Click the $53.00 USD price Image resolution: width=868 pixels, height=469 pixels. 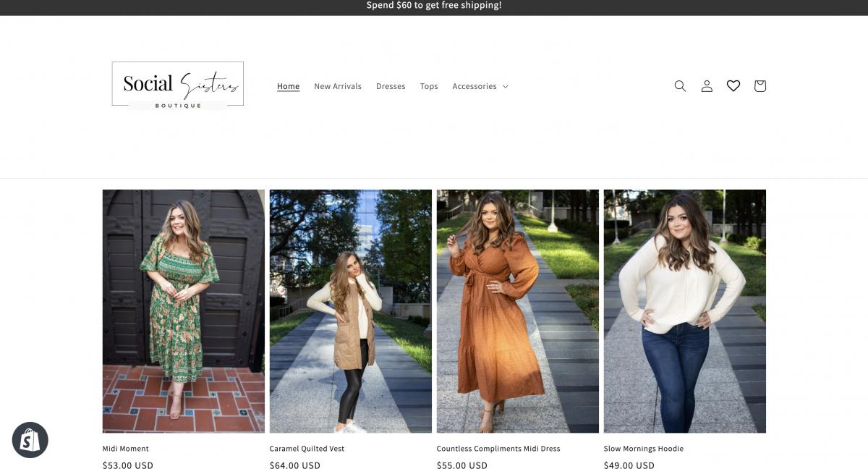(128, 465)
